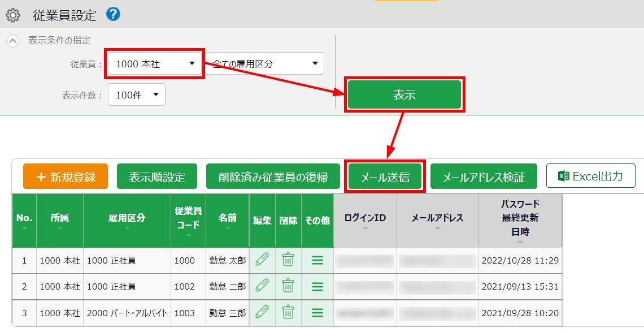Open その他 menu for 勤怠 二郎
This screenshot has width=644, height=332.
pos(317,286)
